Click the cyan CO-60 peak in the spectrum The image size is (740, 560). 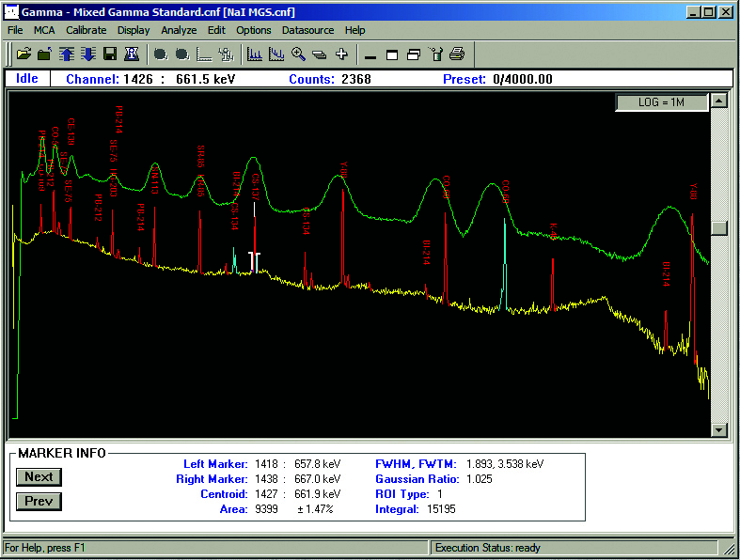pyautogui.click(x=505, y=264)
